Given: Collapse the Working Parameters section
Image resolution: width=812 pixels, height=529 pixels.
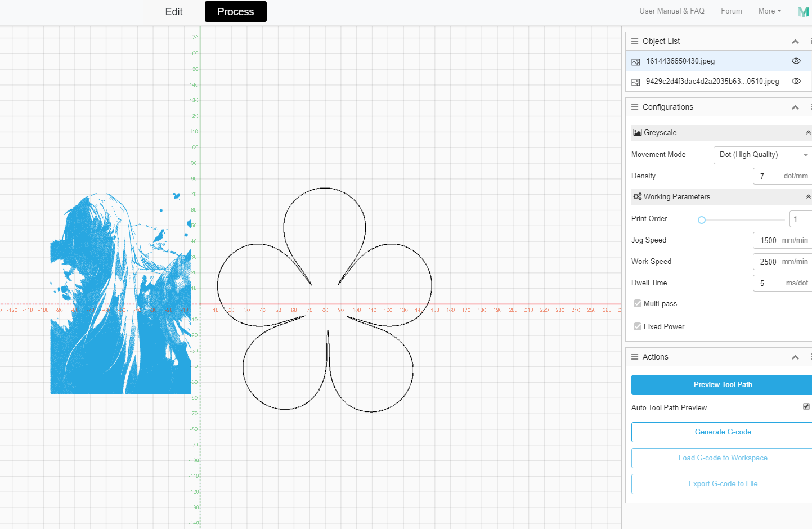Looking at the screenshot, I should pyautogui.click(x=808, y=197).
